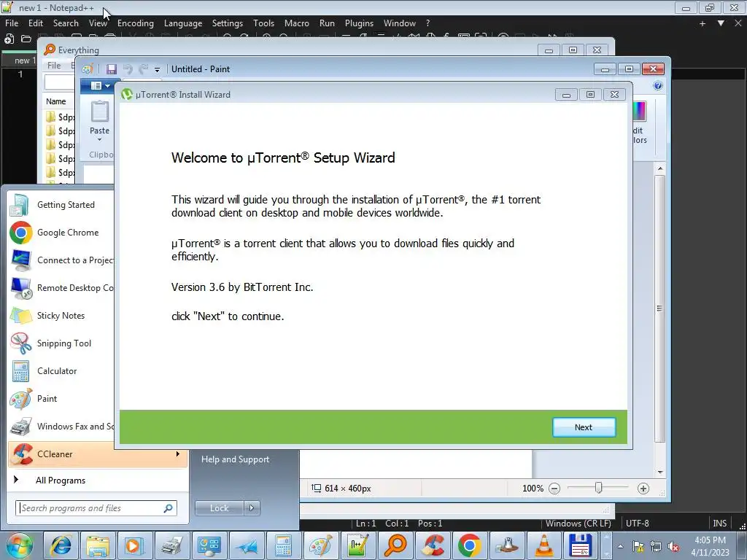Click UTF-8 encoding in Notepad++ status bar
Screen dimensions: 747x560
638,524
